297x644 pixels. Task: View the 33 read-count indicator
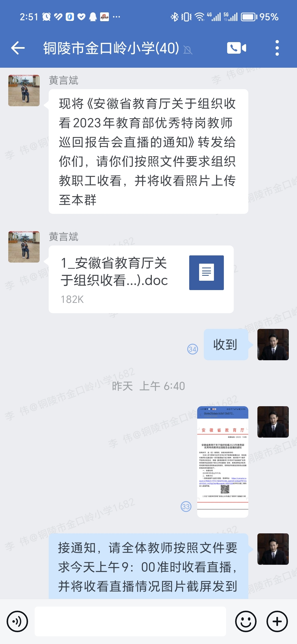pos(186,506)
